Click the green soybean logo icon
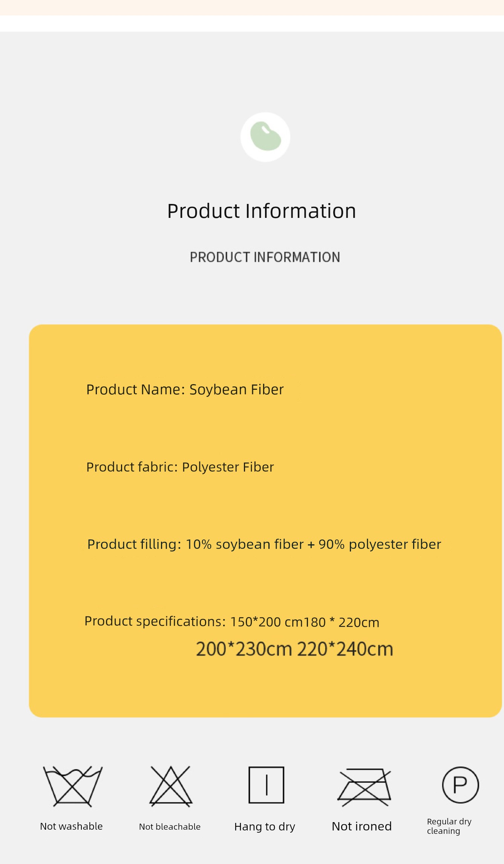The image size is (504, 864). coord(265,137)
